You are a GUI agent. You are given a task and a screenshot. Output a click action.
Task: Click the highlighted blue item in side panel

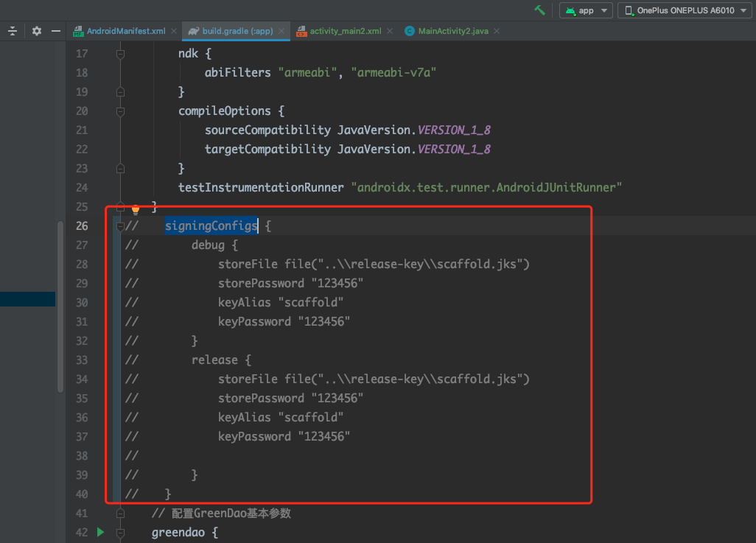(27, 299)
